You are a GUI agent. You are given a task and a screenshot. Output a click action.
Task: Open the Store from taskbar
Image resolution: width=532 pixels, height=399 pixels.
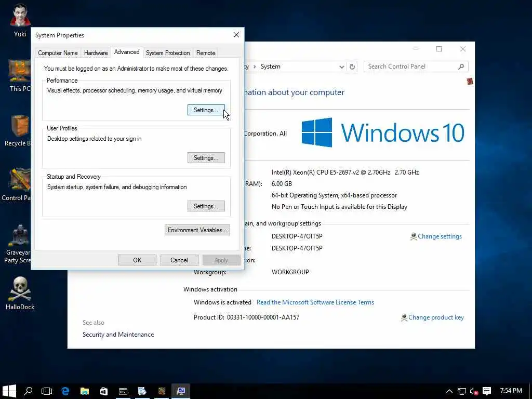103,391
